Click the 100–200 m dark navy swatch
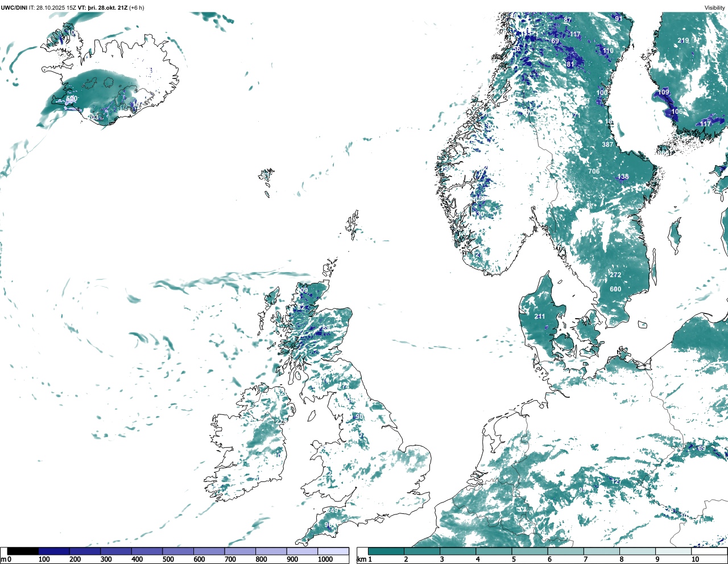Viewport: 728px width, 564px height. pyautogui.click(x=54, y=551)
